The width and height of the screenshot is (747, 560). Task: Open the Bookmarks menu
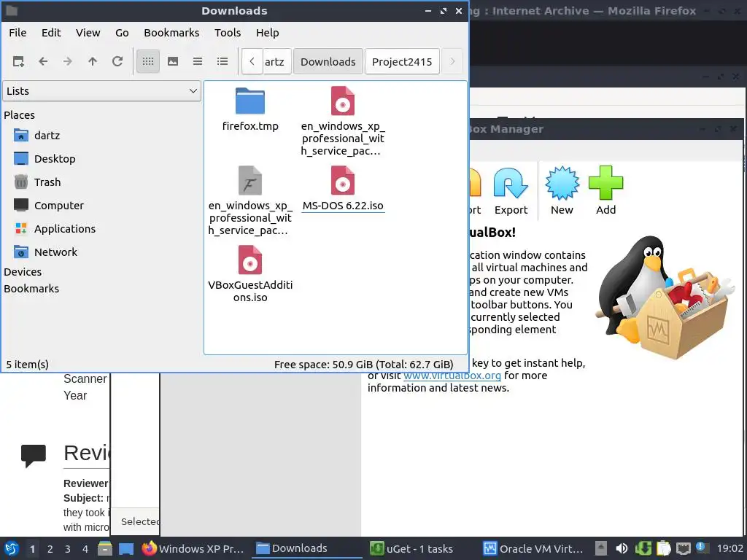pyautogui.click(x=171, y=33)
